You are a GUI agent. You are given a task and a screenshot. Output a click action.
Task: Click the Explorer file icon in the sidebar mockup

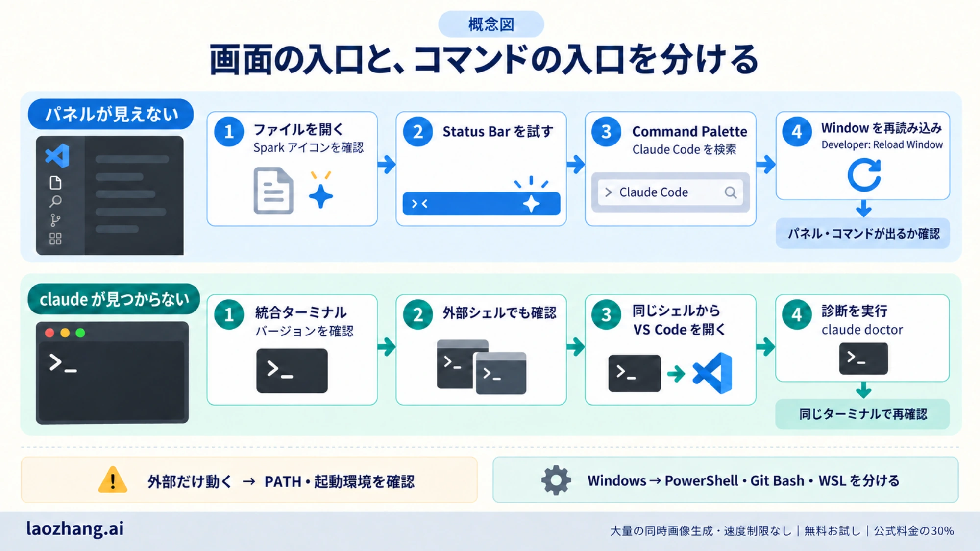[x=55, y=183]
